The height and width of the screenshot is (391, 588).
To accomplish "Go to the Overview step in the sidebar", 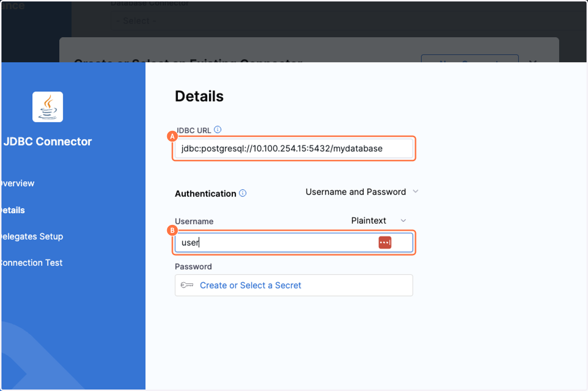I will tap(17, 183).
